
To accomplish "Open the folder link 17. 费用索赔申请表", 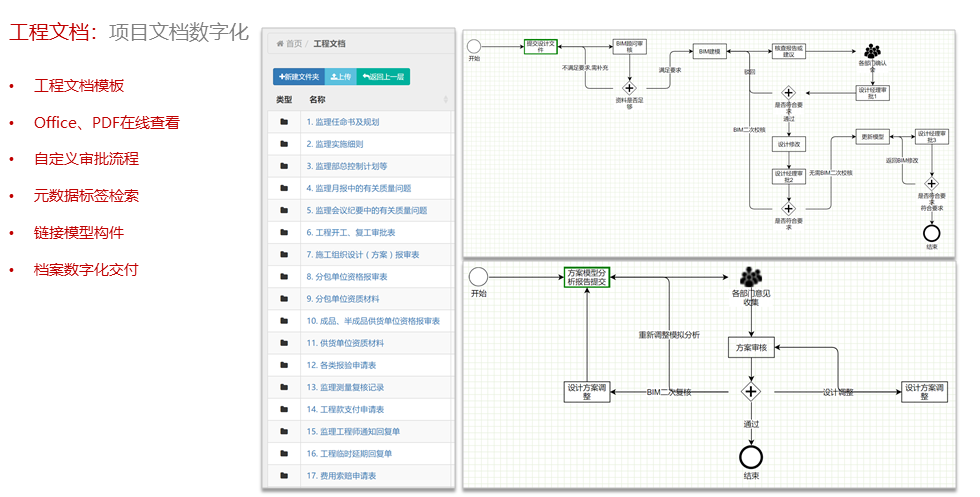I will pyautogui.click(x=341, y=476).
